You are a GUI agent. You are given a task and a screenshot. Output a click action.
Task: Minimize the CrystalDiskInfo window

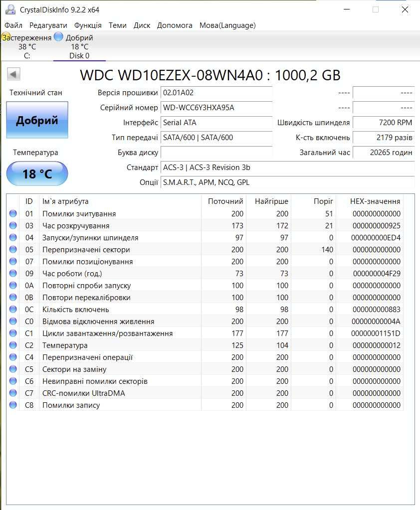point(347,9)
